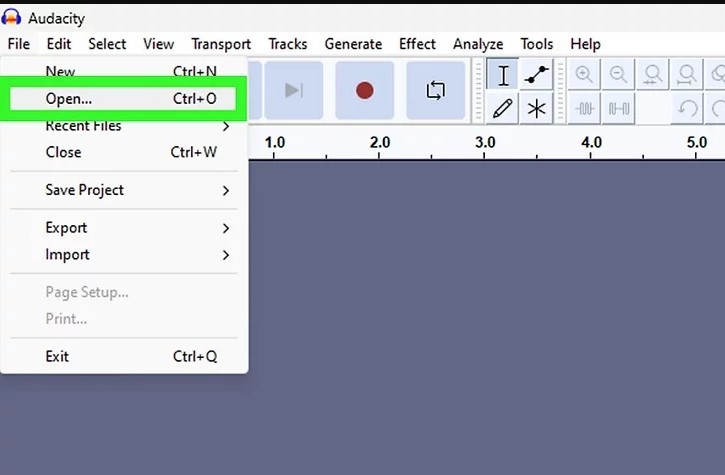This screenshot has width=725, height=475.
Task: Select the Draw pencil tool
Action: [x=504, y=108]
